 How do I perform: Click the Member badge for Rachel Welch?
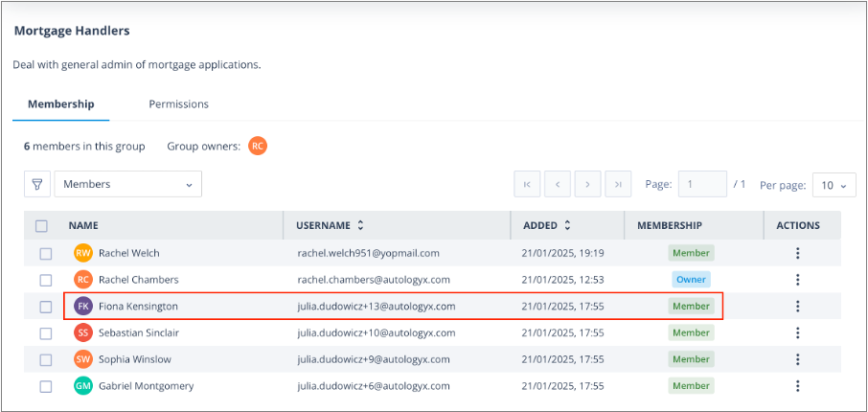click(x=691, y=253)
